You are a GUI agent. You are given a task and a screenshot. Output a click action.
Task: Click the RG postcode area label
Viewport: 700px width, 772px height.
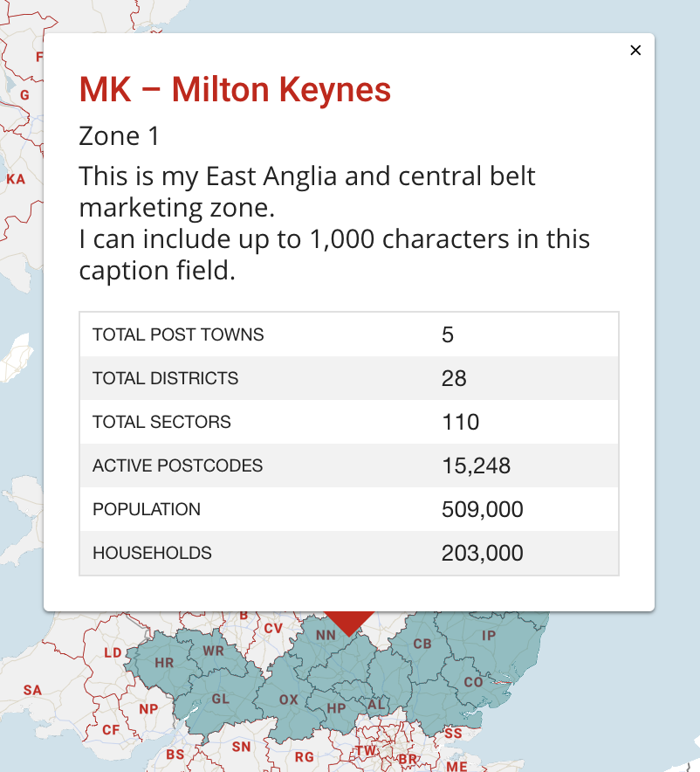point(305,757)
